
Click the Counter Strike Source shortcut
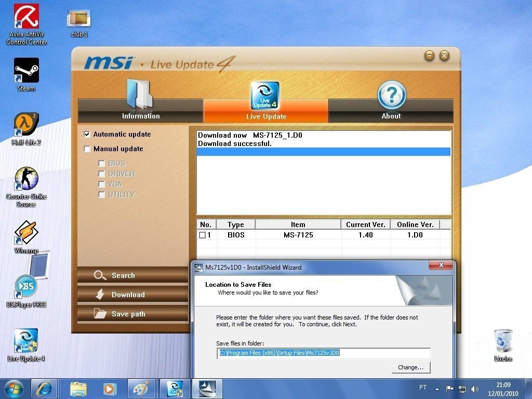(26, 187)
